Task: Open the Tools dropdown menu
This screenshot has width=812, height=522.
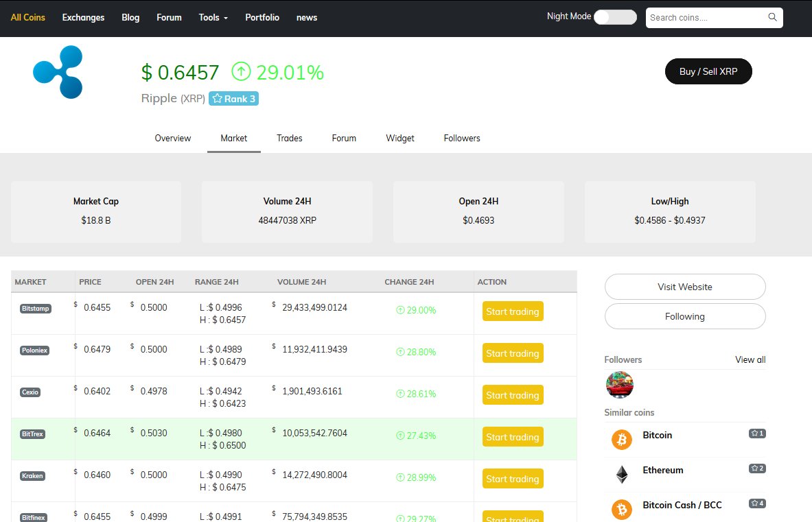Action: (x=213, y=18)
